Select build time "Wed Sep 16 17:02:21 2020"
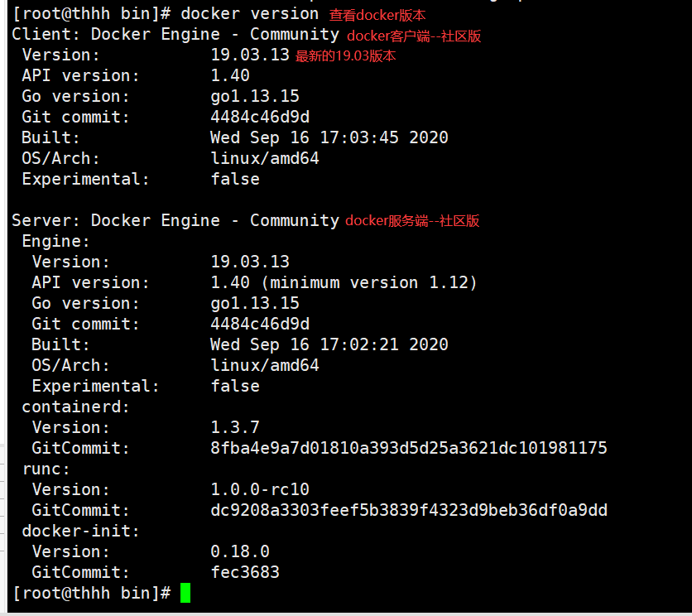Screen dimensions: 692x616 pos(329,344)
